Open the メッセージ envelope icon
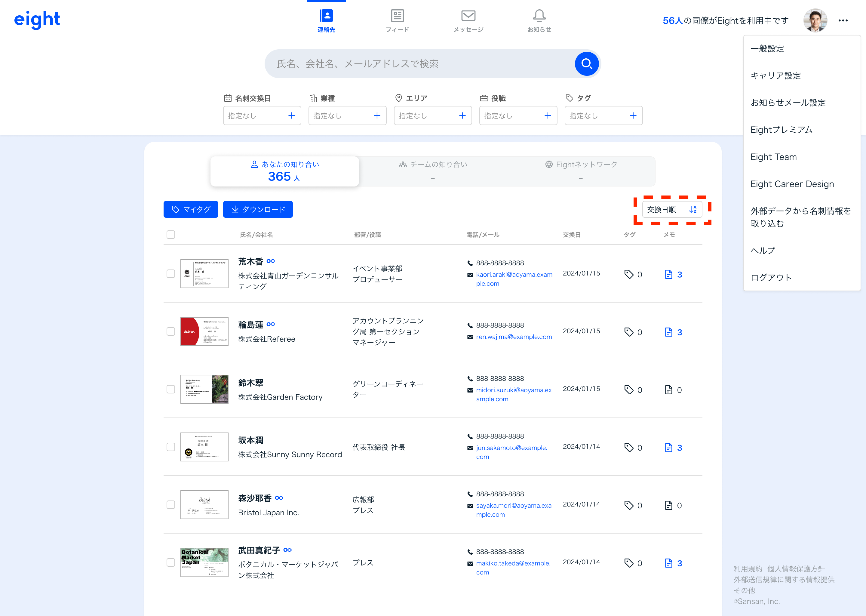Viewport: 866px width, 616px height. tap(468, 16)
